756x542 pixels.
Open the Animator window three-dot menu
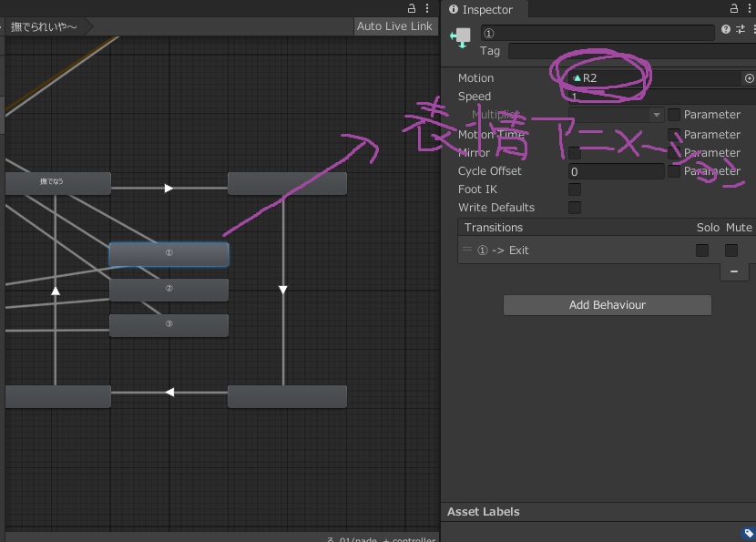pos(427,8)
